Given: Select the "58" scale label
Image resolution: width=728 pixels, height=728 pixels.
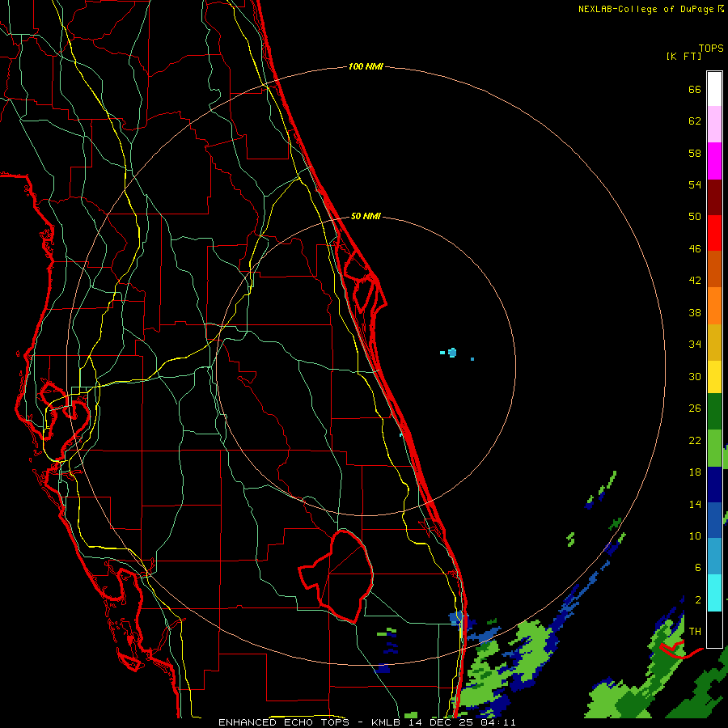Looking at the screenshot, I should pyautogui.click(x=695, y=153).
